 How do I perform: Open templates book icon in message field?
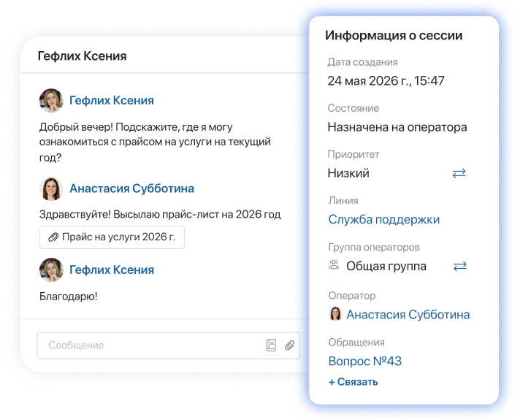pos(271,345)
